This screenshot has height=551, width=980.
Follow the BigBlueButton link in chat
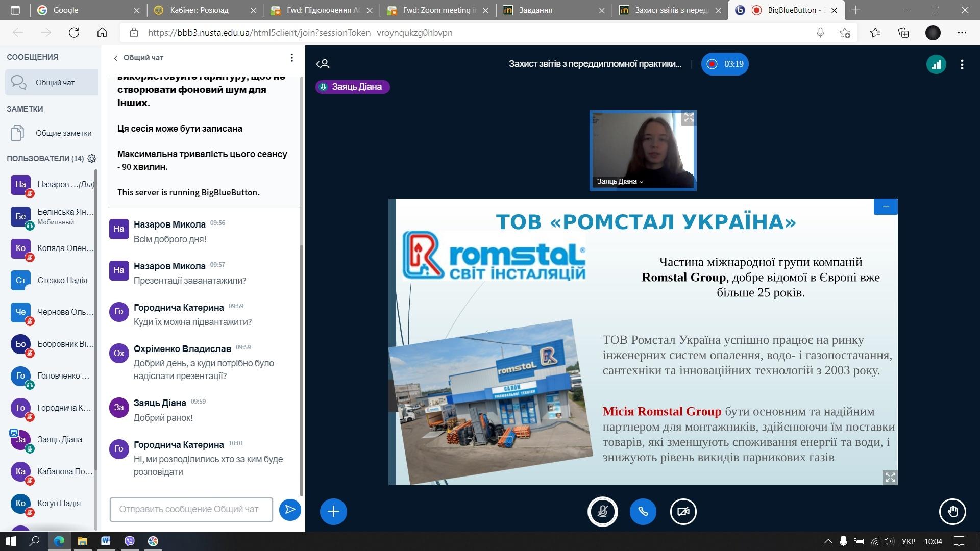coord(229,192)
